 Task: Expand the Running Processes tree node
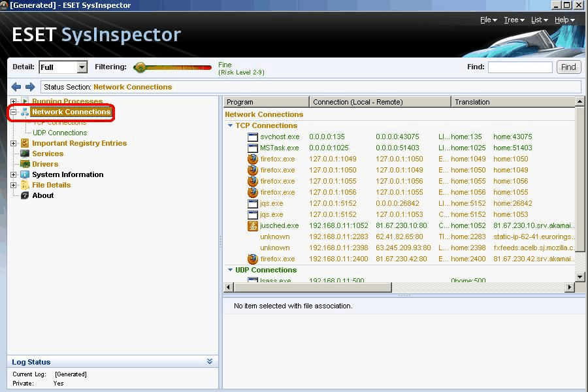(x=14, y=101)
